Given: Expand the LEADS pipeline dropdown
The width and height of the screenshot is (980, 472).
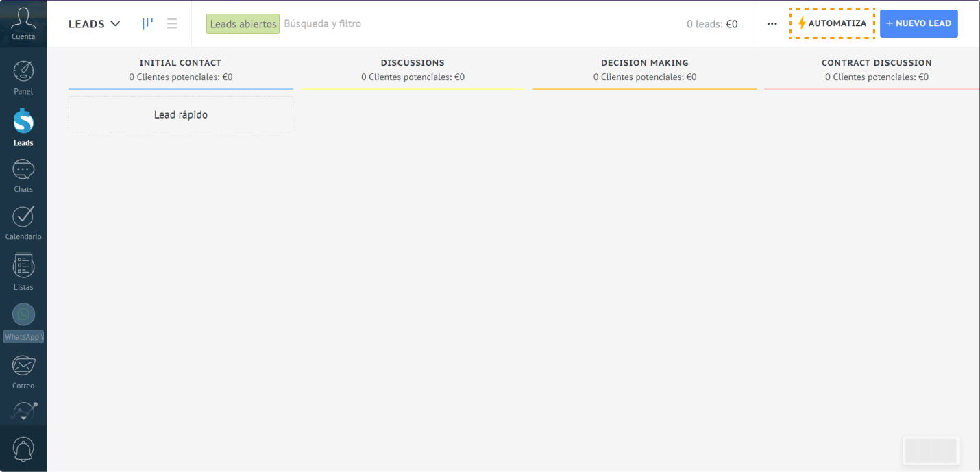Looking at the screenshot, I should pyautogui.click(x=95, y=23).
